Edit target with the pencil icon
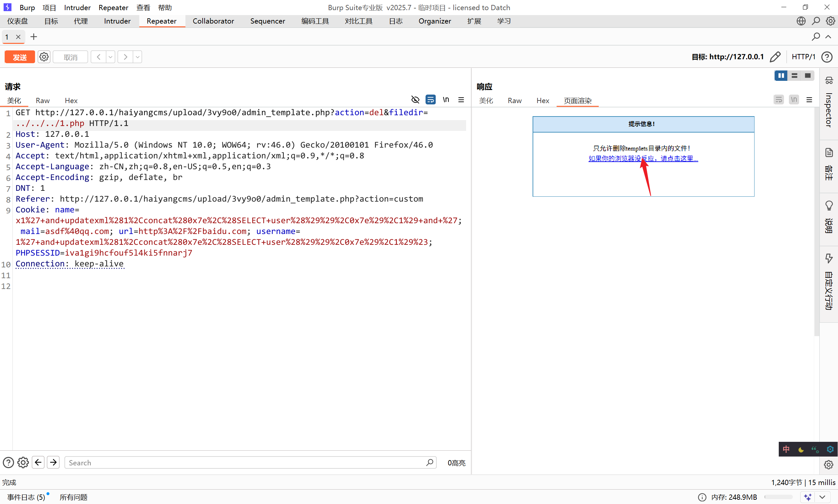 click(775, 57)
